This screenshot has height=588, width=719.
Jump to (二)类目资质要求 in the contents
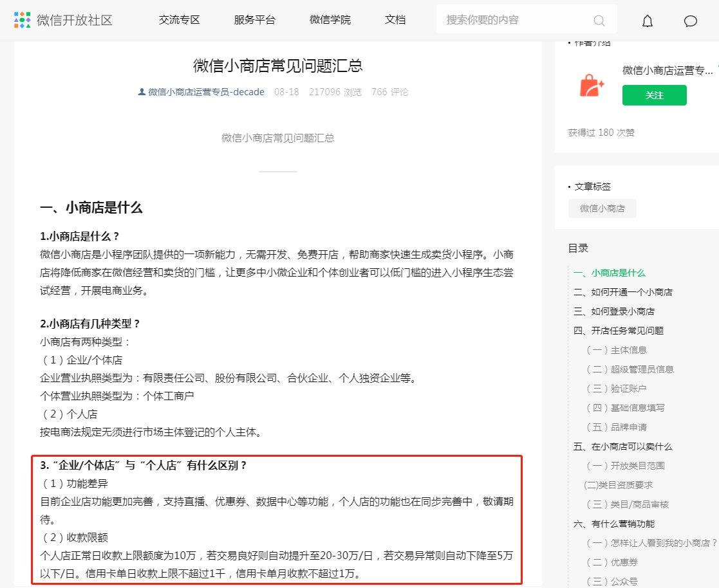tap(618, 485)
